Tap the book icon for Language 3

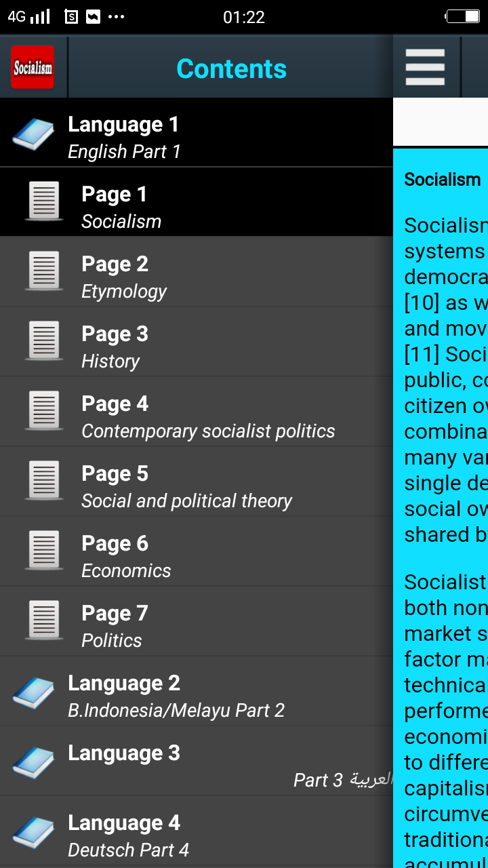tap(33, 762)
